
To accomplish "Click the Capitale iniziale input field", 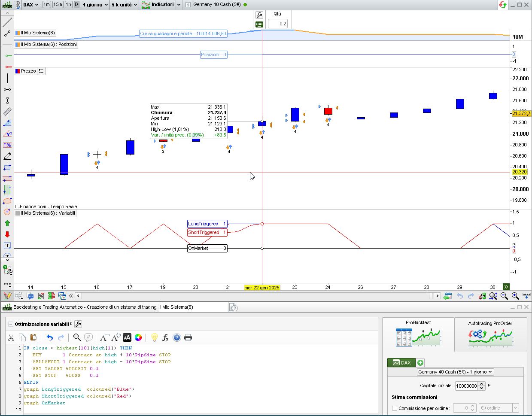I will (x=466, y=386).
